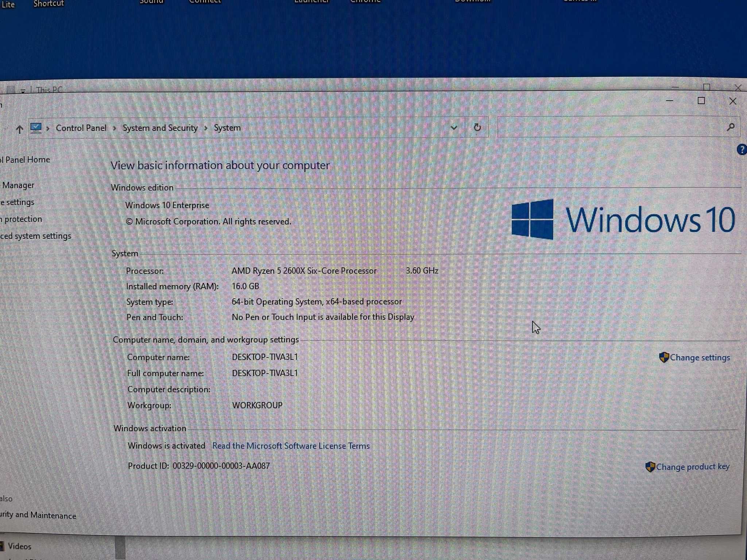
Task: Expand the chevron after System and Security
Action: (206, 128)
